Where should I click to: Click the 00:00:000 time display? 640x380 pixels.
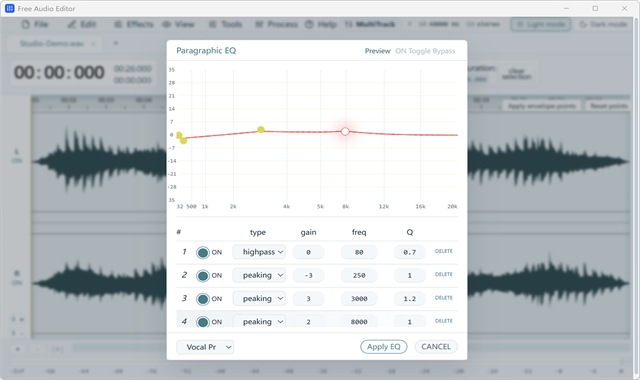[x=59, y=73]
